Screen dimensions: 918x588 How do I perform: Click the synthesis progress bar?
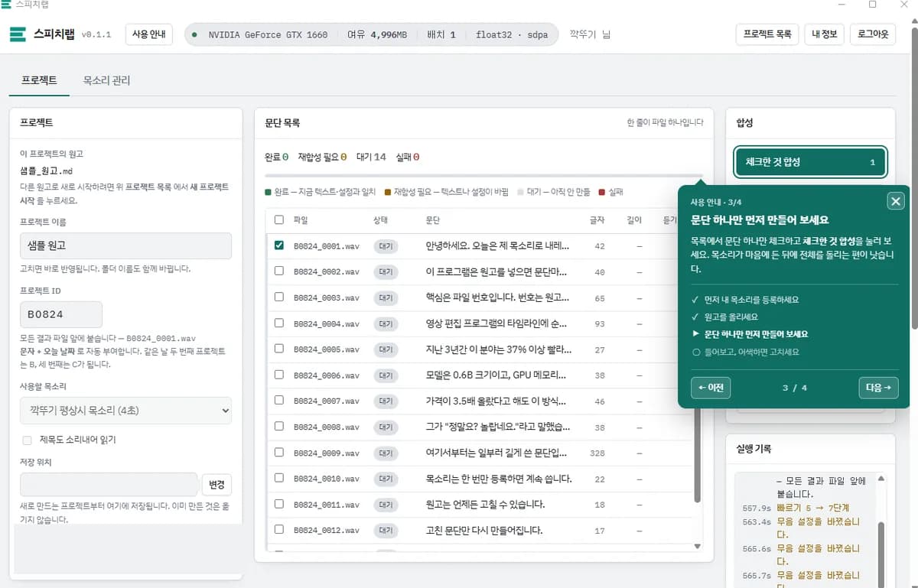coord(483,176)
